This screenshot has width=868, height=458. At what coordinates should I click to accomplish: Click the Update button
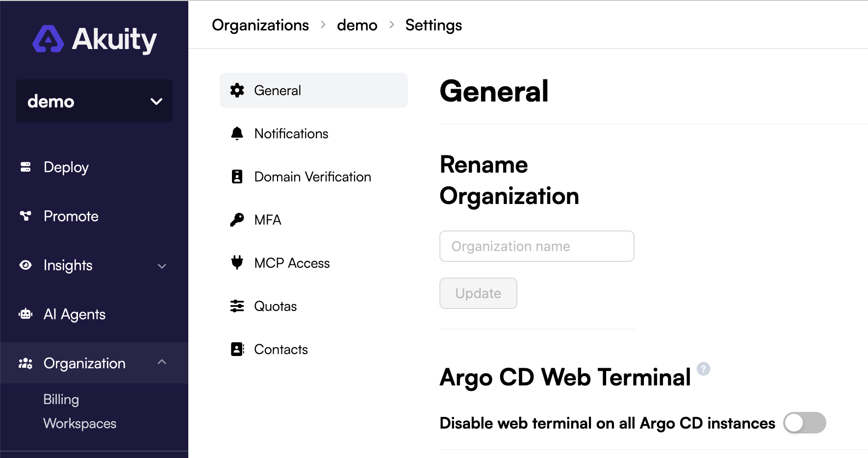478,293
